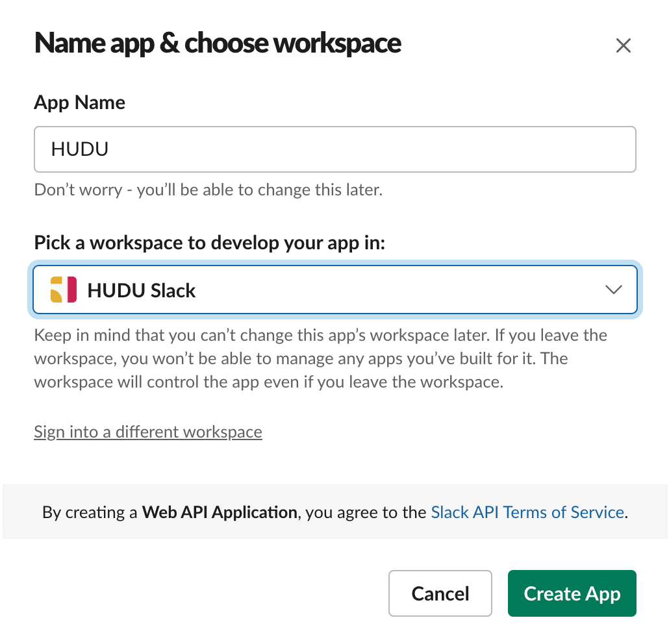Select the HUDU Slack name in the dropdown
Screen dimensions: 669x644
pyautogui.click(x=141, y=290)
